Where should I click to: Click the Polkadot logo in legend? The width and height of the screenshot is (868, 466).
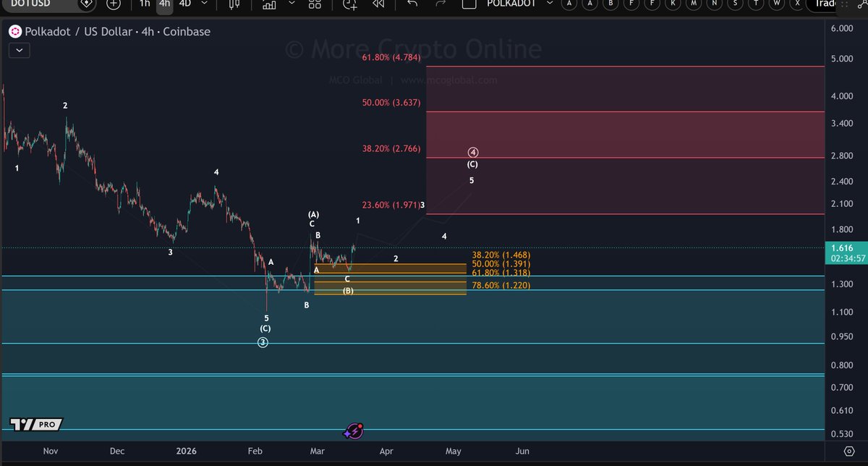click(x=15, y=32)
